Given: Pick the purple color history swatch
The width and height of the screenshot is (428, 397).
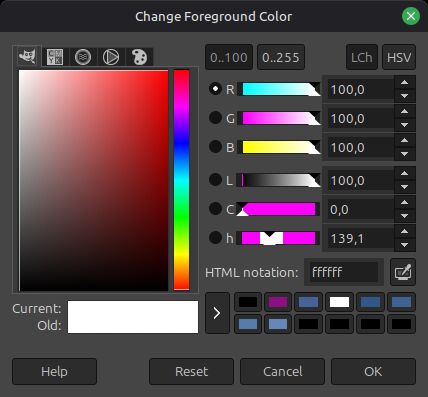Looking at the screenshot, I should point(278,302).
